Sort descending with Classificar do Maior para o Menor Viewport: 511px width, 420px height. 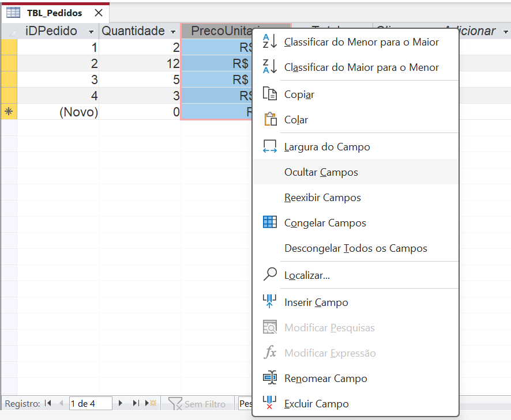(x=361, y=67)
